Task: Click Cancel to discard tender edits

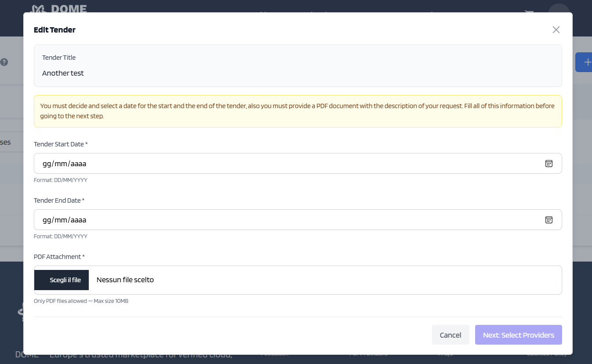Action: tap(450, 335)
